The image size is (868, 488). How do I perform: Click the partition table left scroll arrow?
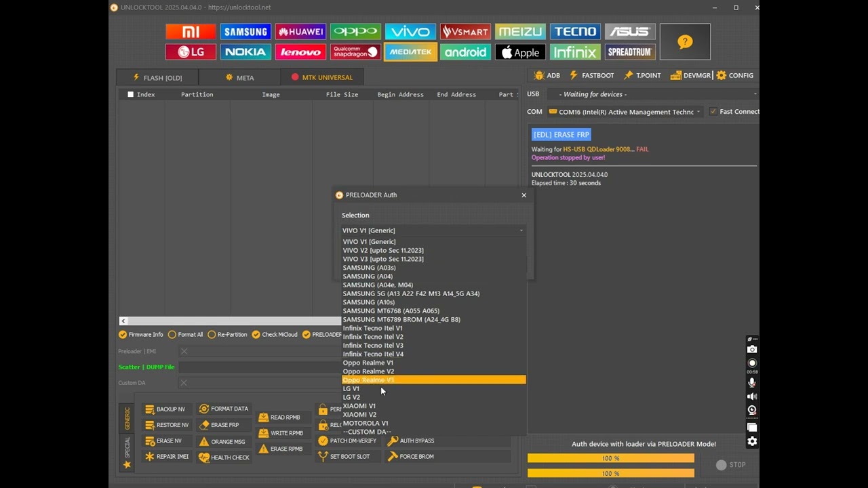(123, 321)
